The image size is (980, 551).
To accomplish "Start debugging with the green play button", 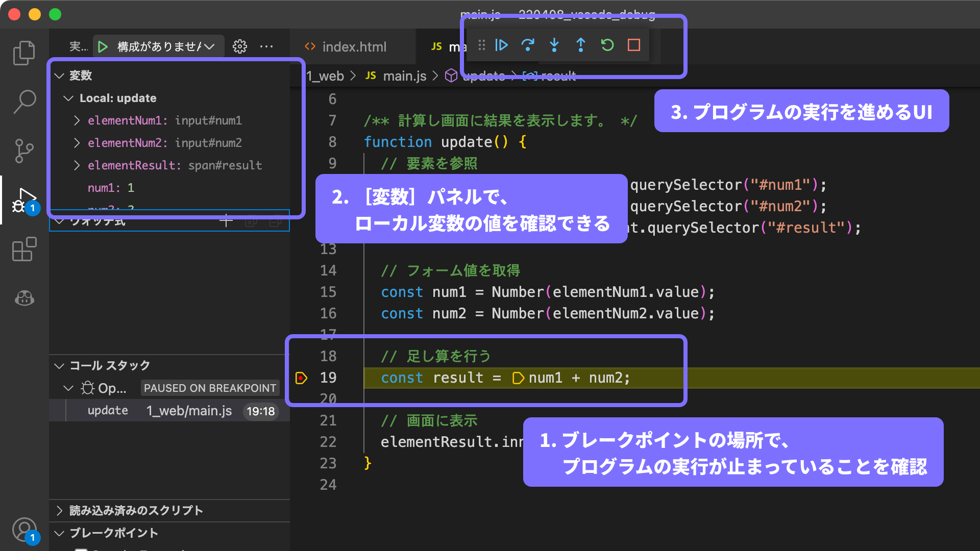I will 103,47.
